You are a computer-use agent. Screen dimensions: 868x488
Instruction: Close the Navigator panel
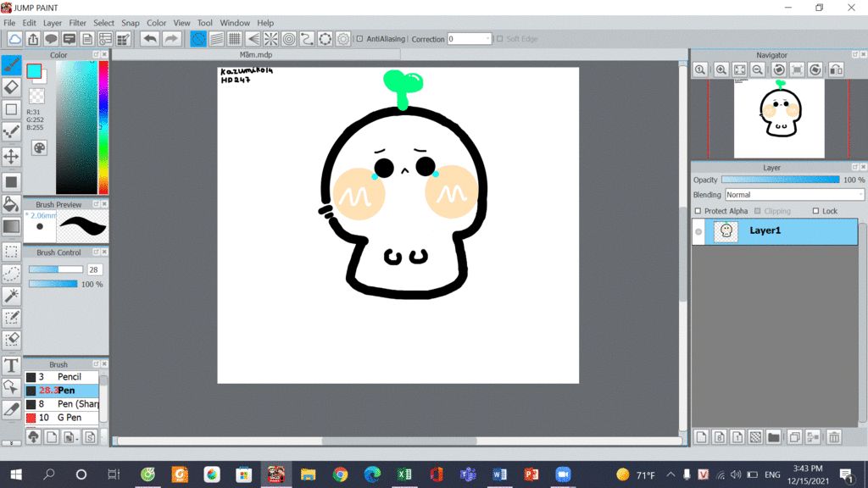click(x=863, y=55)
